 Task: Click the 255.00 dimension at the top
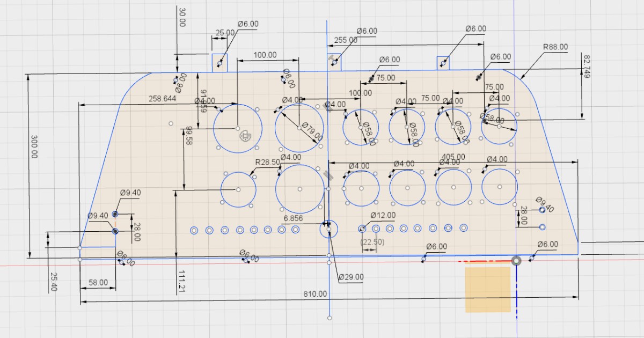click(x=346, y=40)
